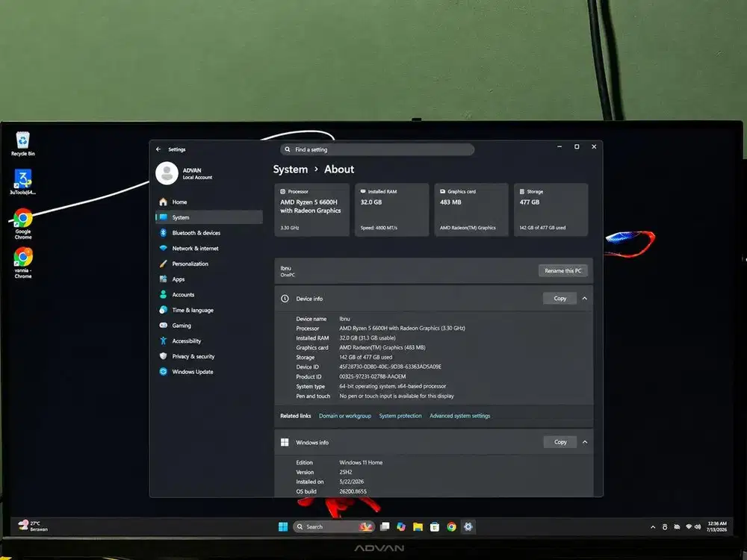Click the OS build 26200.8655 value
Screen dimensions: 747x560
pos(353,491)
